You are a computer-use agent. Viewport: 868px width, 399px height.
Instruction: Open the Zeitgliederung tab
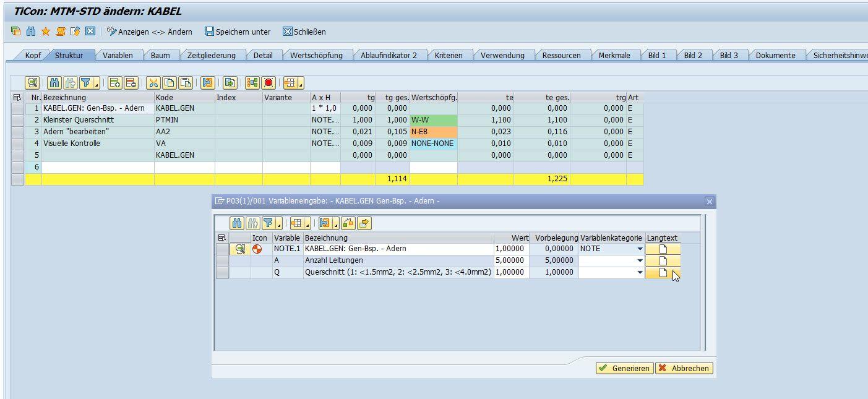click(211, 55)
